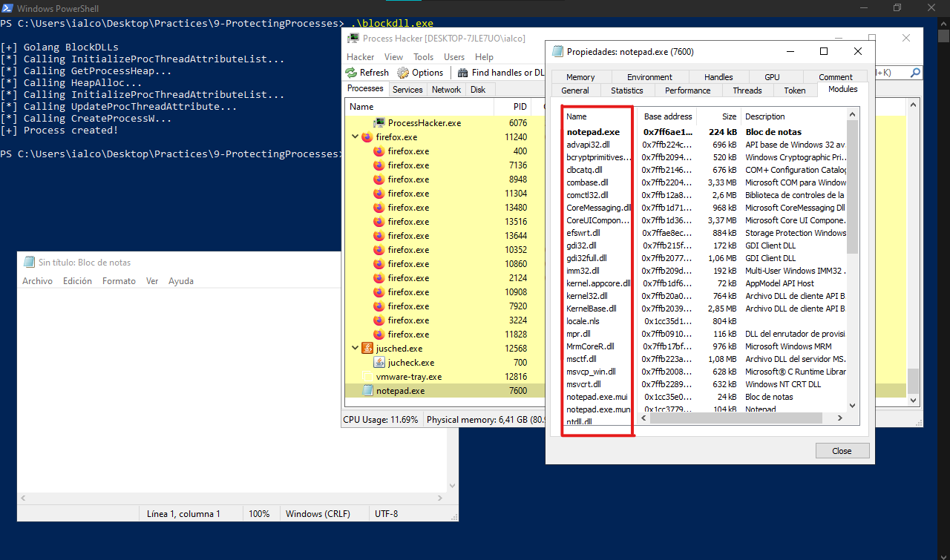The image size is (950, 560).
Task: Select firefox.exe process with PID 11240
Action: pos(444,137)
